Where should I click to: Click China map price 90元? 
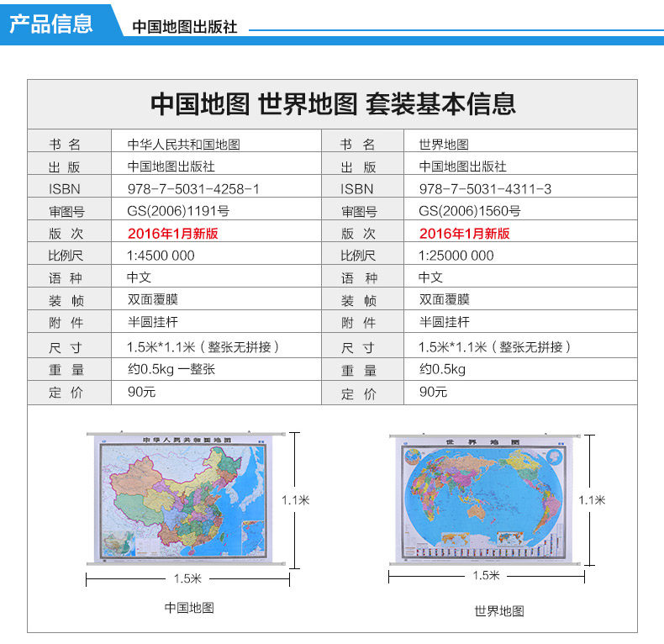pos(141,392)
